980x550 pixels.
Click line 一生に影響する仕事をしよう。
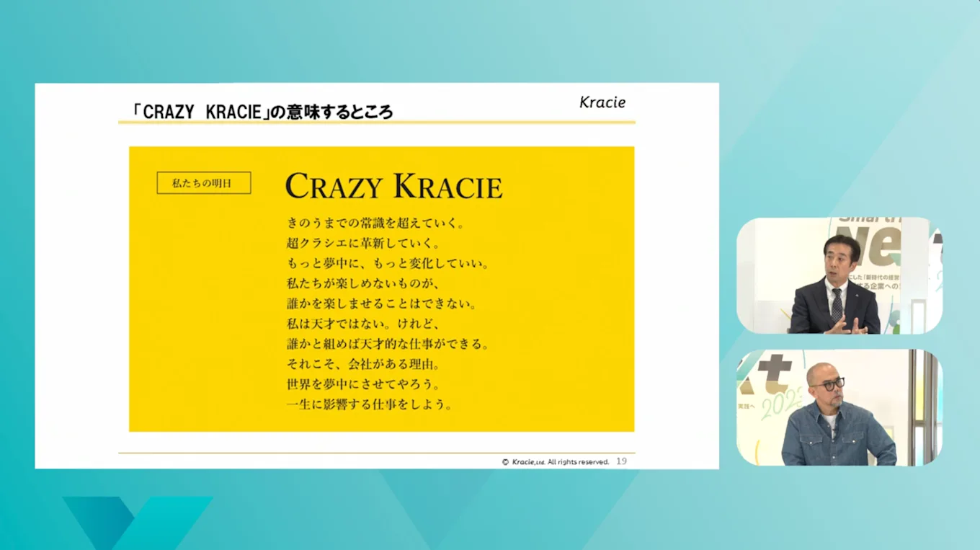tap(369, 404)
